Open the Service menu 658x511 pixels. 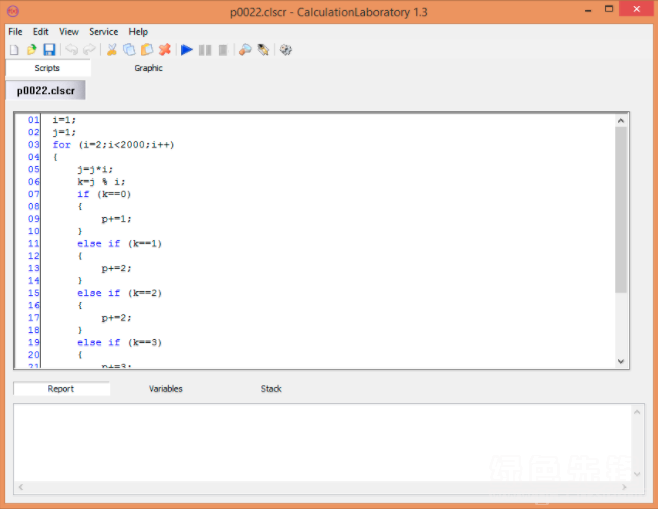tap(103, 32)
